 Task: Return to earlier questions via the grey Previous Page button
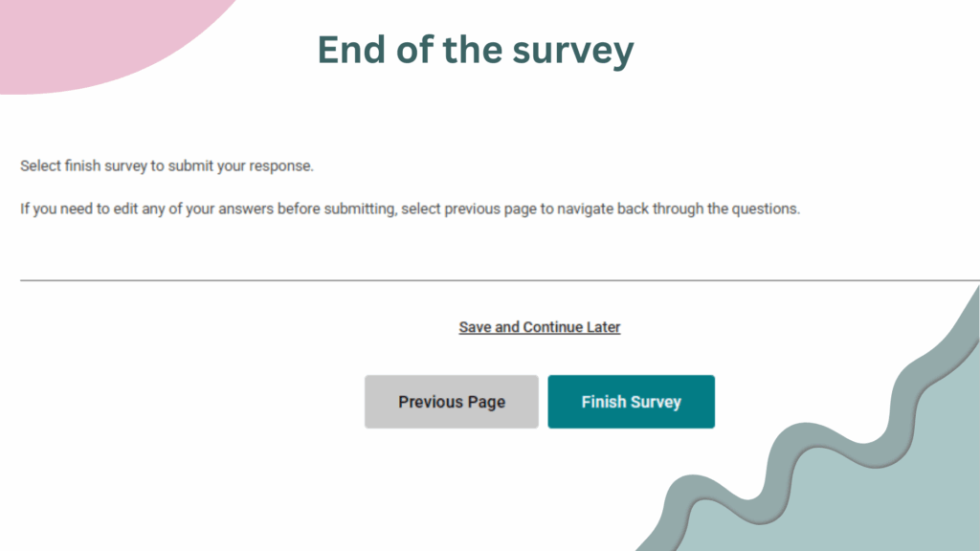[x=452, y=402]
